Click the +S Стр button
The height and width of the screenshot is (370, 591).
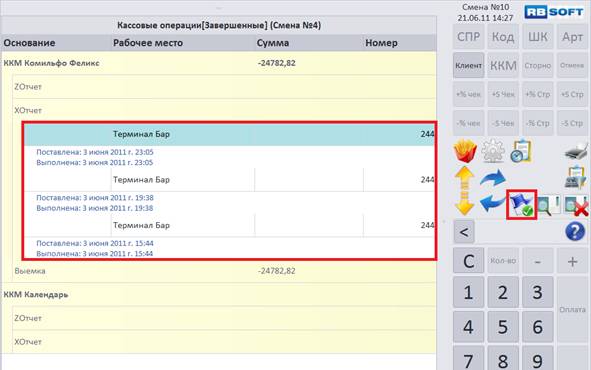coord(572,94)
